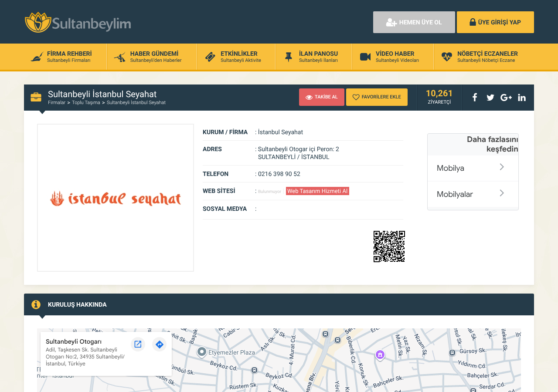The width and height of the screenshot is (558, 392).
Task: Open the Sultanbeyli Otogarı map in new window
Action: (x=138, y=345)
